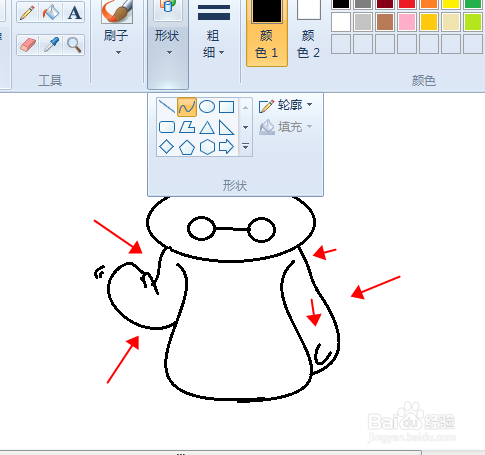This screenshot has width=485, height=455.
Task: Pick the lime green color swatch
Action: point(473,22)
